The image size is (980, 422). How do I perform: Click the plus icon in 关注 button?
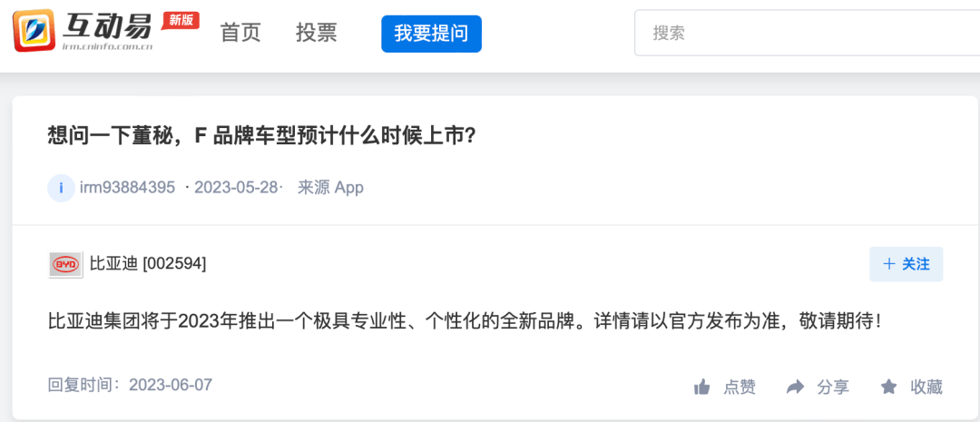(888, 264)
